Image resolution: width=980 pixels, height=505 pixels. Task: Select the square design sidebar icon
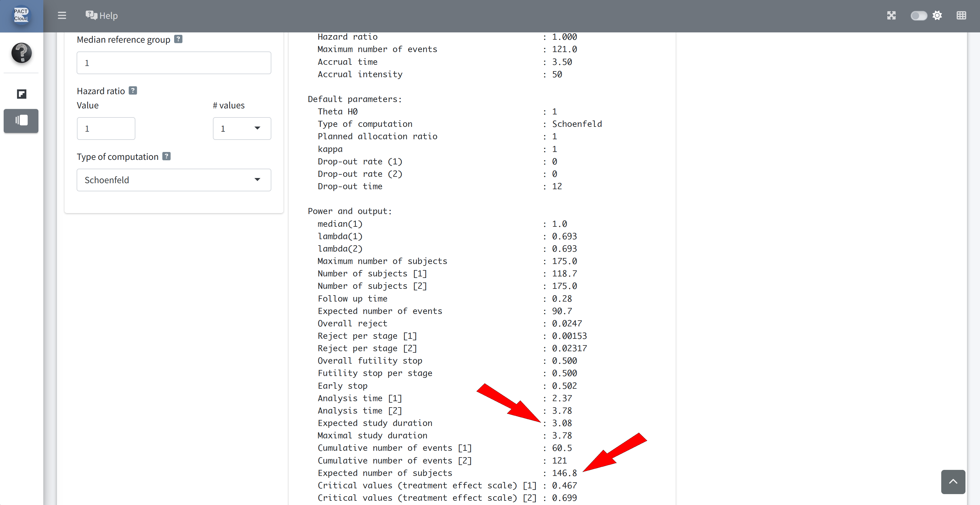(x=21, y=94)
